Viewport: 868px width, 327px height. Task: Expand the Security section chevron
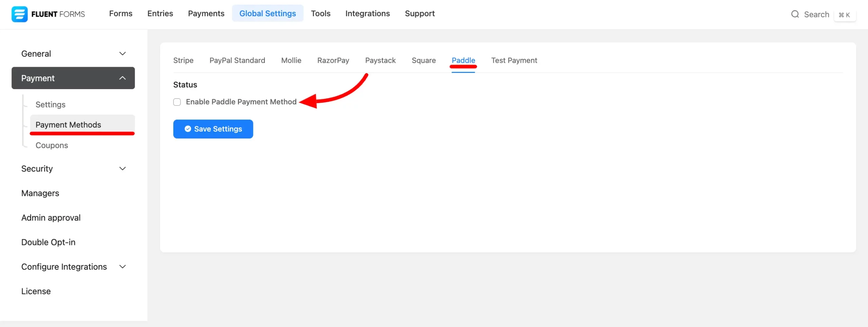click(x=122, y=169)
